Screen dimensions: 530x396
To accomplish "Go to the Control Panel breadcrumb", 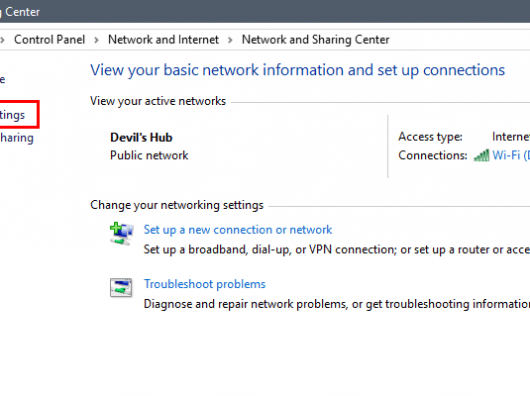I will [x=49, y=40].
